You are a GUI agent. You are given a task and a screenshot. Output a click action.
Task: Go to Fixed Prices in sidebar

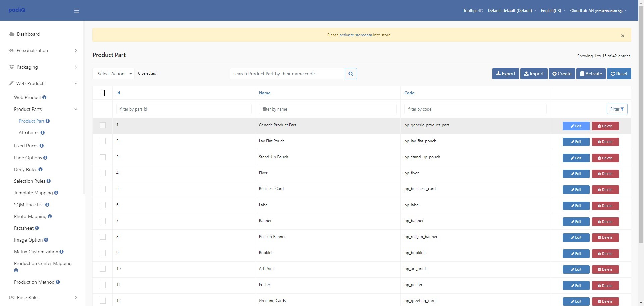tap(26, 146)
